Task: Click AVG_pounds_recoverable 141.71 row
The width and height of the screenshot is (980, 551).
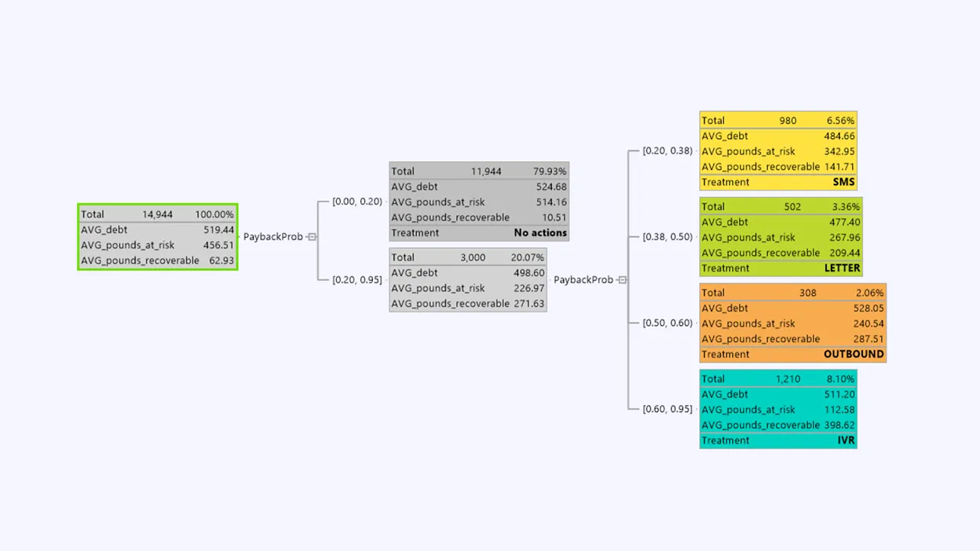Action: coord(778,167)
